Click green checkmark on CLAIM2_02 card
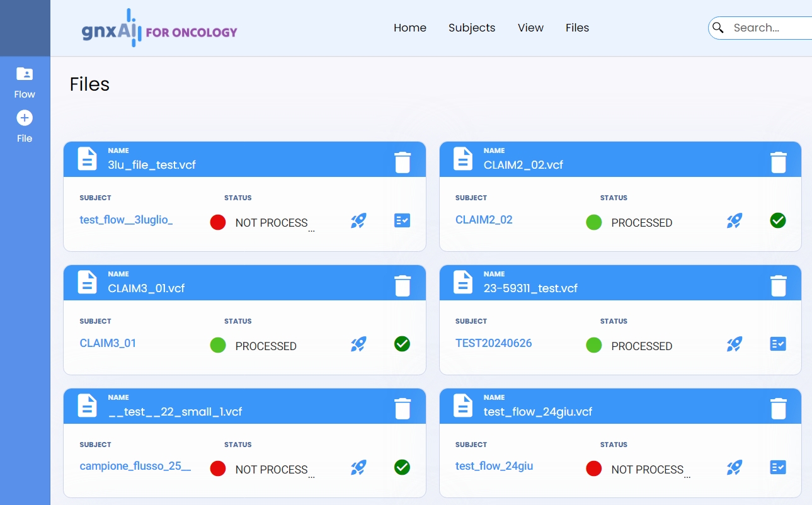Image resolution: width=812 pixels, height=505 pixels. (778, 220)
